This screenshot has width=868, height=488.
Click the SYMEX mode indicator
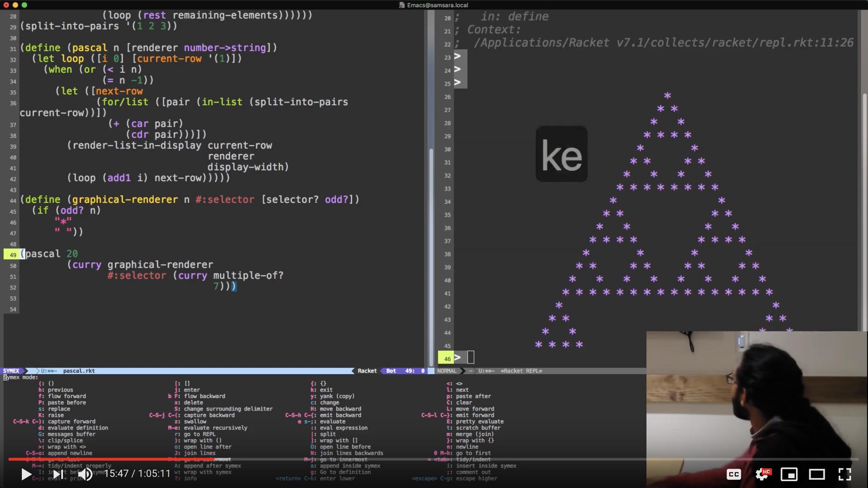click(12, 371)
